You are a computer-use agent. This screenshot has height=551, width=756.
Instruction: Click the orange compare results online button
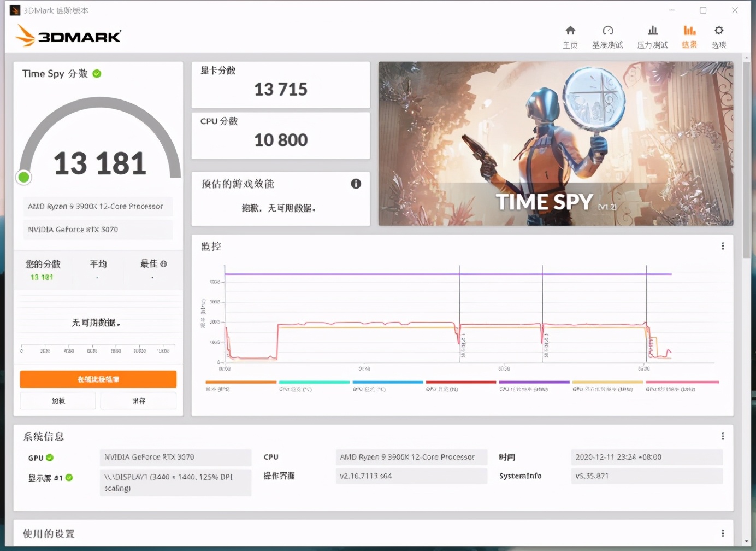[x=98, y=379]
